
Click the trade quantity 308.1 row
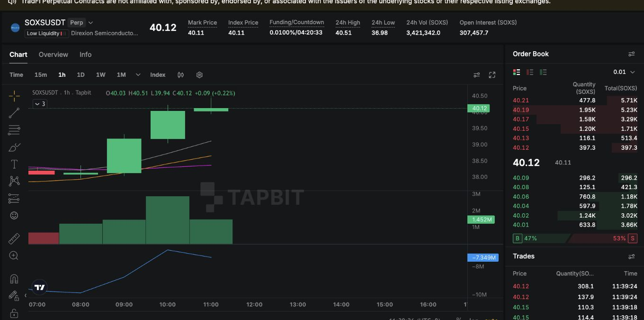click(575, 286)
